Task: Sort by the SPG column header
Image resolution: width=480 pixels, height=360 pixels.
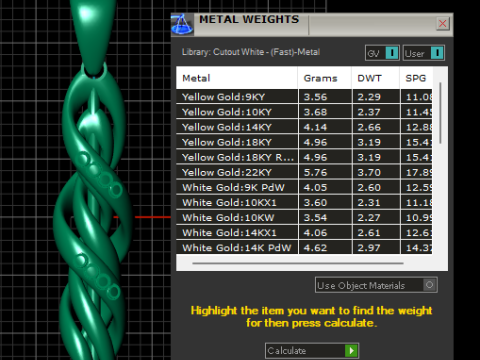Action: (x=416, y=78)
